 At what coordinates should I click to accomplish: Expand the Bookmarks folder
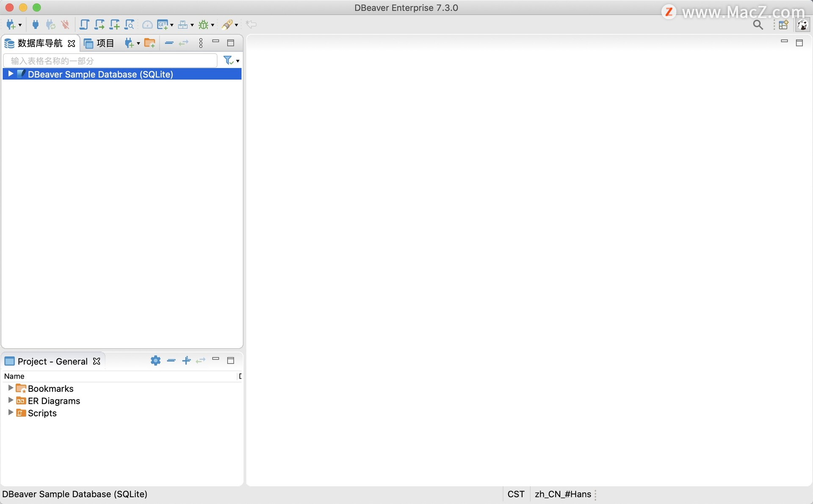[11, 388]
